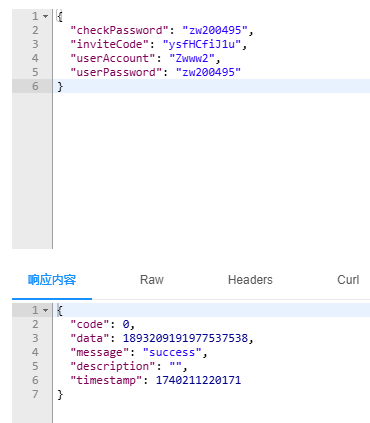Click the first "zw200495" value on line 2
This screenshot has height=423, width=370.
click(215, 30)
